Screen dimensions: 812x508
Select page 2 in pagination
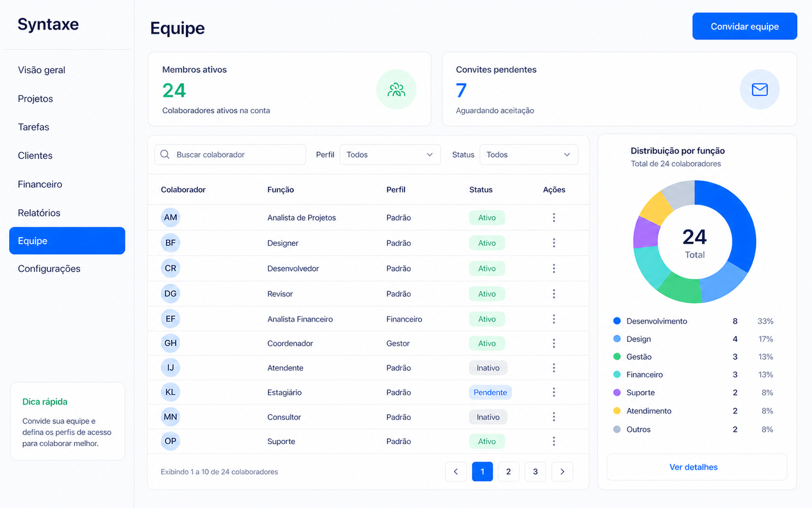509,471
